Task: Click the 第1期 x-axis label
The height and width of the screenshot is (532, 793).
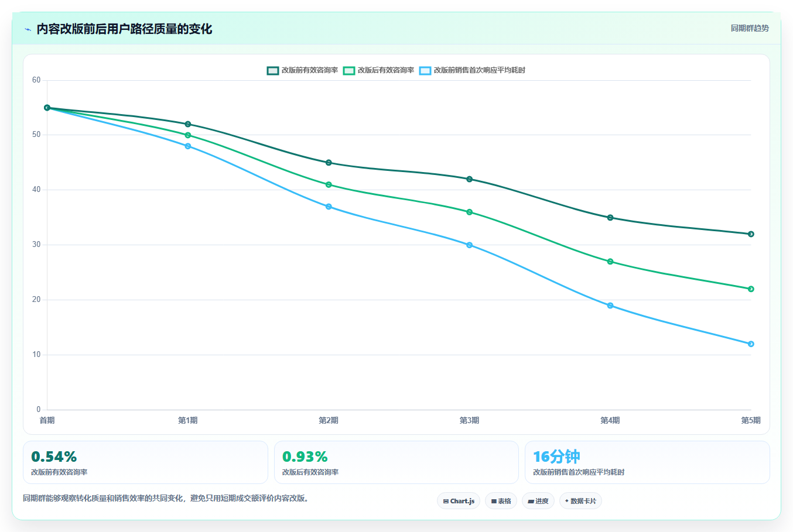Action: pyautogui.click(x=187, y=420)
